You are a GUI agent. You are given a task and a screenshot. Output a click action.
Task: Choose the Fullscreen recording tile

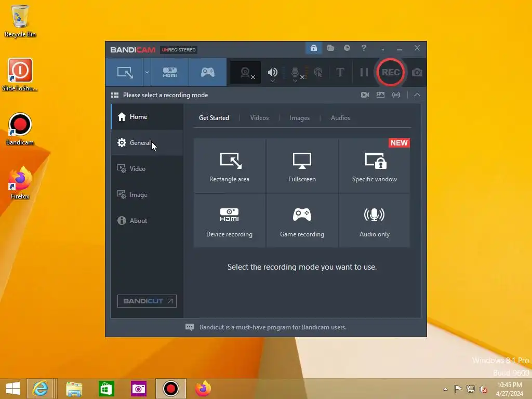302,165
